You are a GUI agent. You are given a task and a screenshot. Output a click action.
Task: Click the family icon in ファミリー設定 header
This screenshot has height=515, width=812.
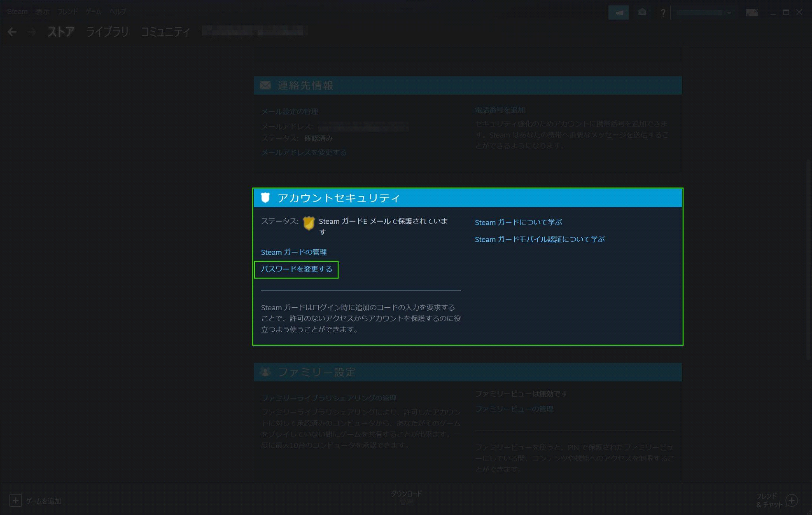(265, 372)
